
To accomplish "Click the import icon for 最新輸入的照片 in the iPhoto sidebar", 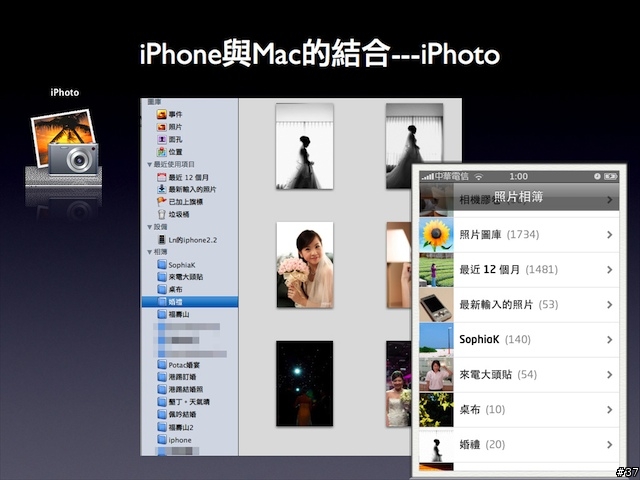I will (162, 189).
